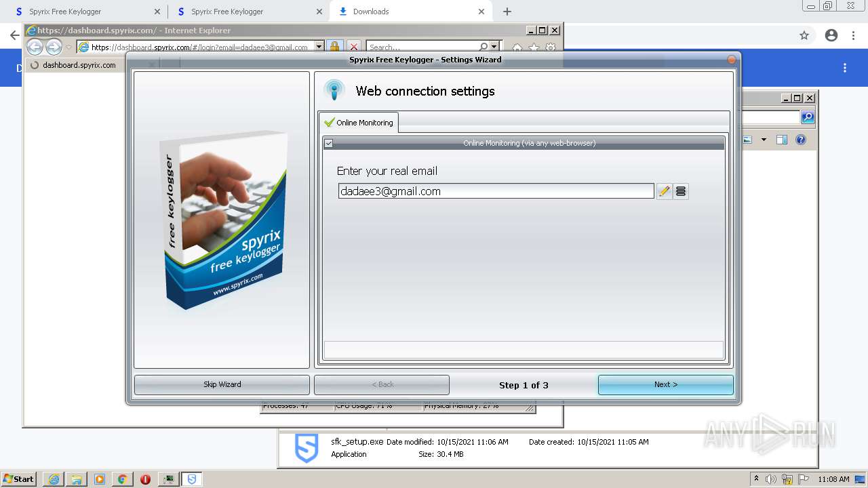Open Downloads page three-dot menu

coord(845,68)
